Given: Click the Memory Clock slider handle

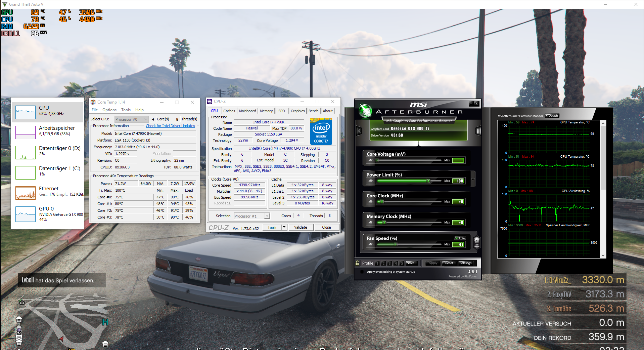Looking at the screenshot, I should [x=385, y=223].
